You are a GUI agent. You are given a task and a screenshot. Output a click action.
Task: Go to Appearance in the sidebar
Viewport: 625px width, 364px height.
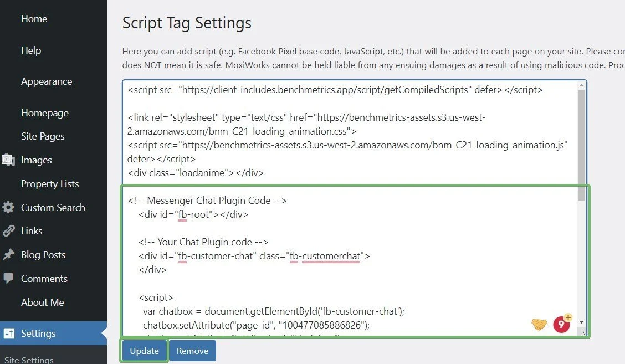[x=47, y=81]
